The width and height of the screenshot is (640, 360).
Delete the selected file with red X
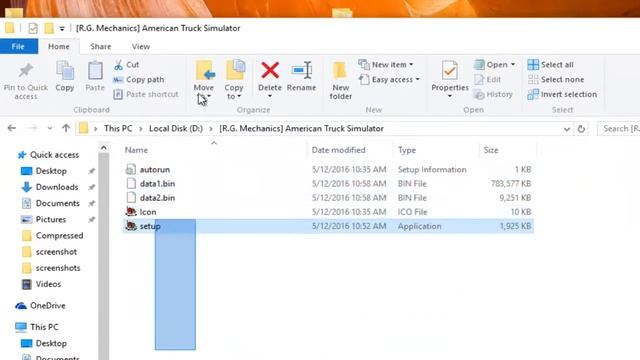[270, 76]
